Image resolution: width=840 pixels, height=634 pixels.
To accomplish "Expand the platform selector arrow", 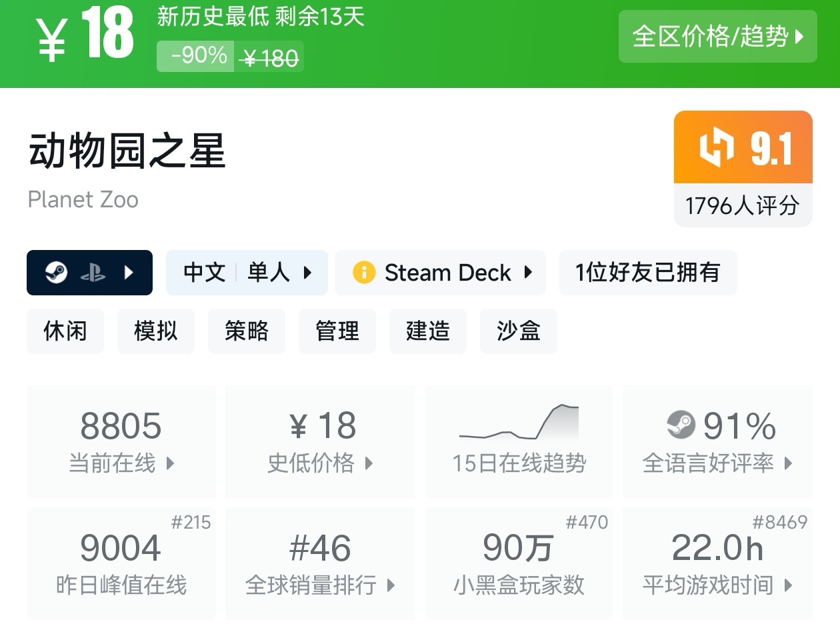I will click(x=129, y=273).
